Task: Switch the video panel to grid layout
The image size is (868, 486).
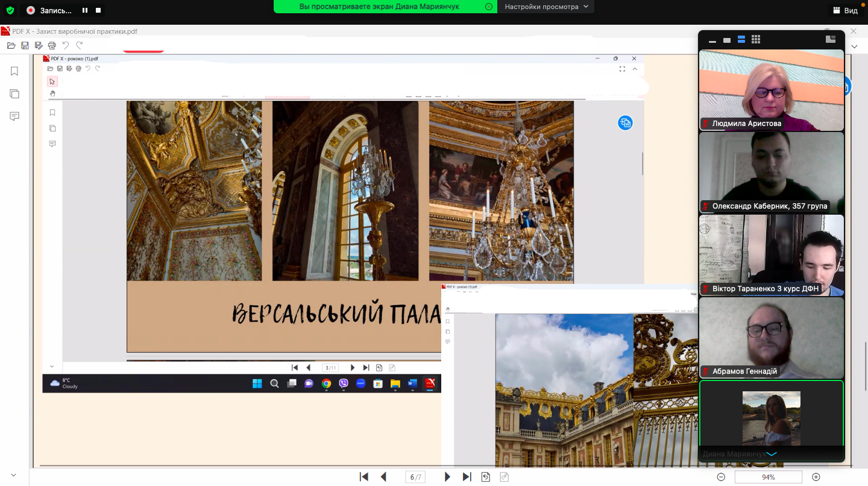Action: coord(756,40)
